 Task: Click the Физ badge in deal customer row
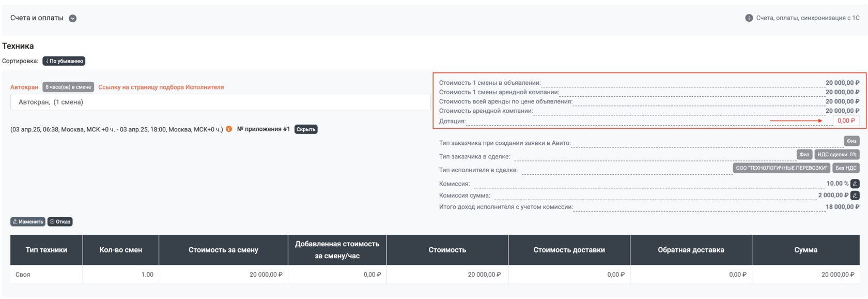804,154
